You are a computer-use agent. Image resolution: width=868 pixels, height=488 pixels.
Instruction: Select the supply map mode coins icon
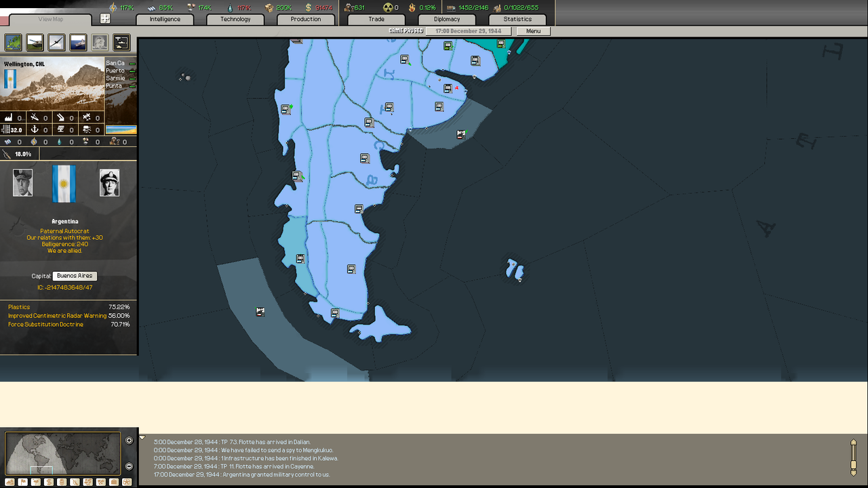tap(62, 482)
